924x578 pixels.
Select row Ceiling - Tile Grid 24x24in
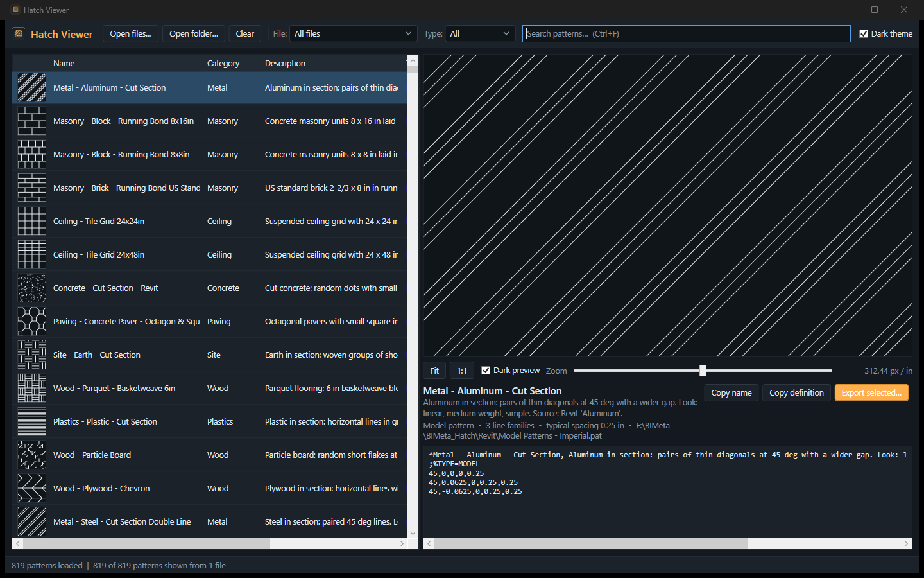click(210, 221)
